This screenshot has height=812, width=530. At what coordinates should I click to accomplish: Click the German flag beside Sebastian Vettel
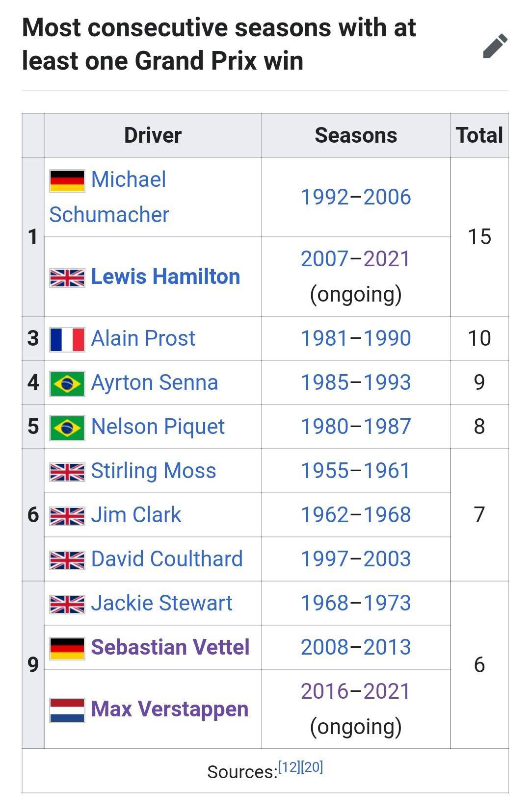click(x=67, y=647)
